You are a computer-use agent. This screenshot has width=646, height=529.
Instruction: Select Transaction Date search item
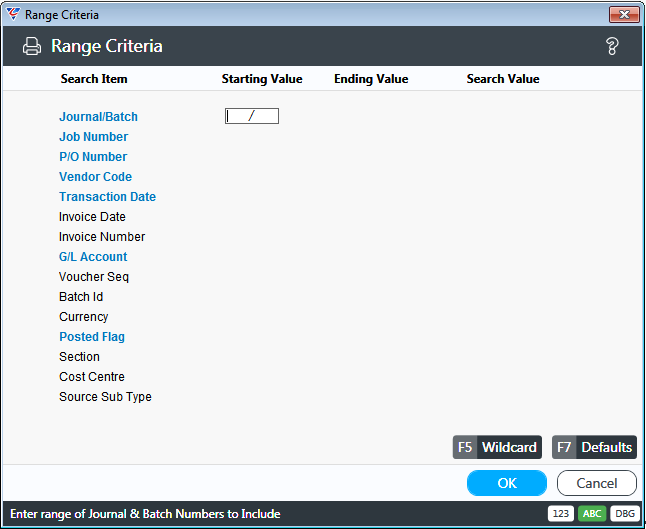click(x=108, y=197)
